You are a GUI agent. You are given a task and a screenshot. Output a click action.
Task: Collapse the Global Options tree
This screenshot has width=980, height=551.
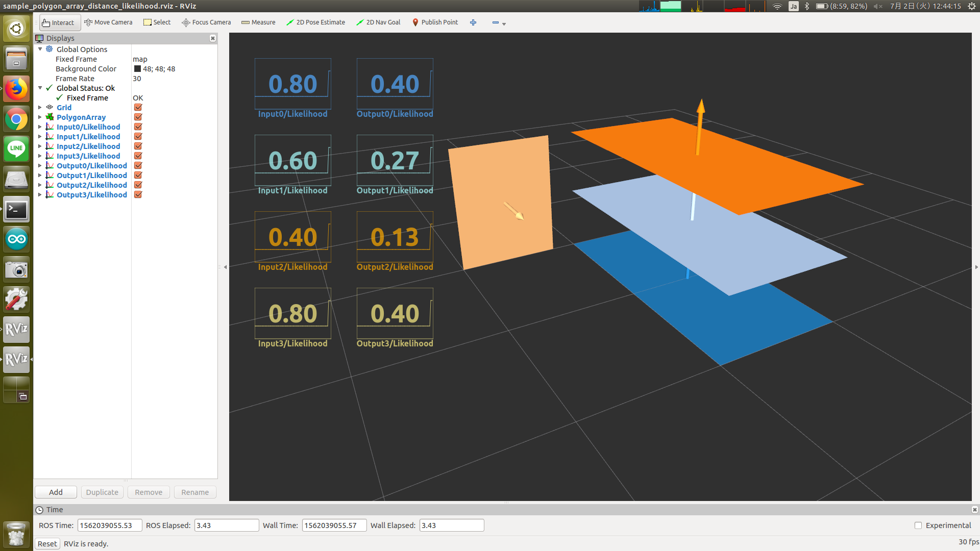[x=40, y=49]
